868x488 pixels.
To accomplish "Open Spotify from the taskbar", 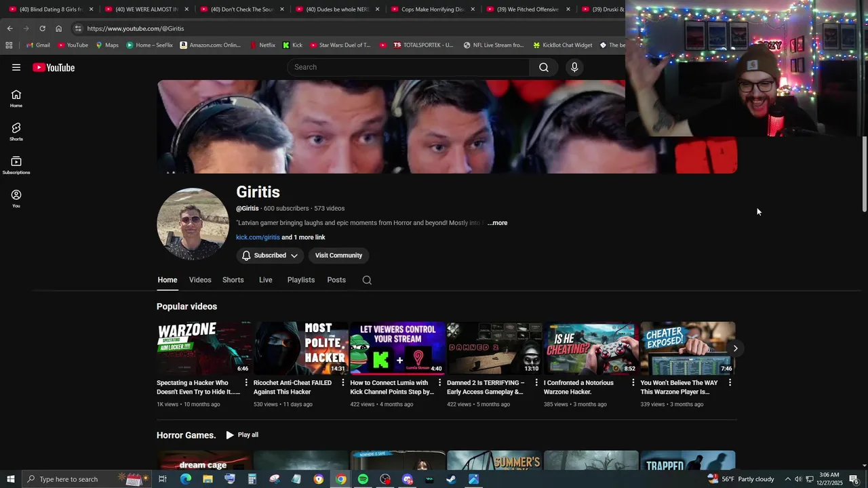I will [363, 479].
